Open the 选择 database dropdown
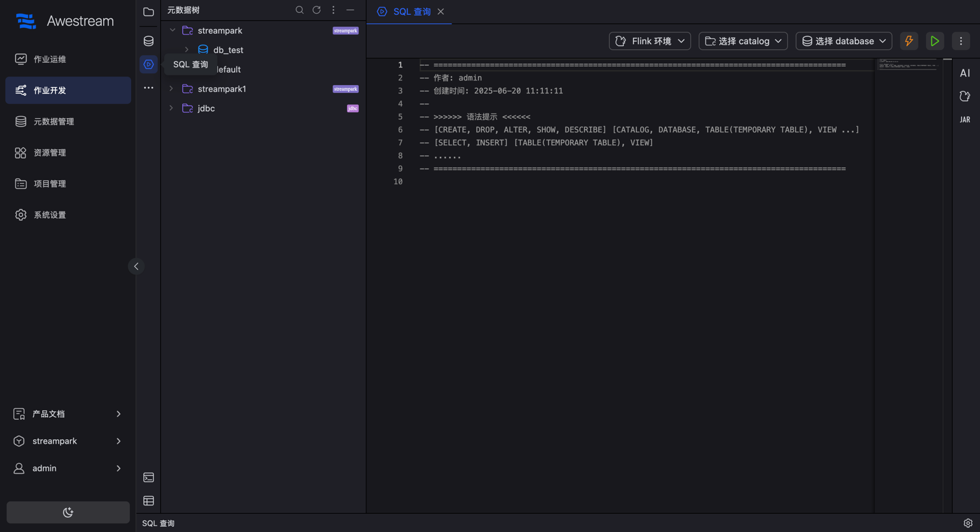 (843, 41)
